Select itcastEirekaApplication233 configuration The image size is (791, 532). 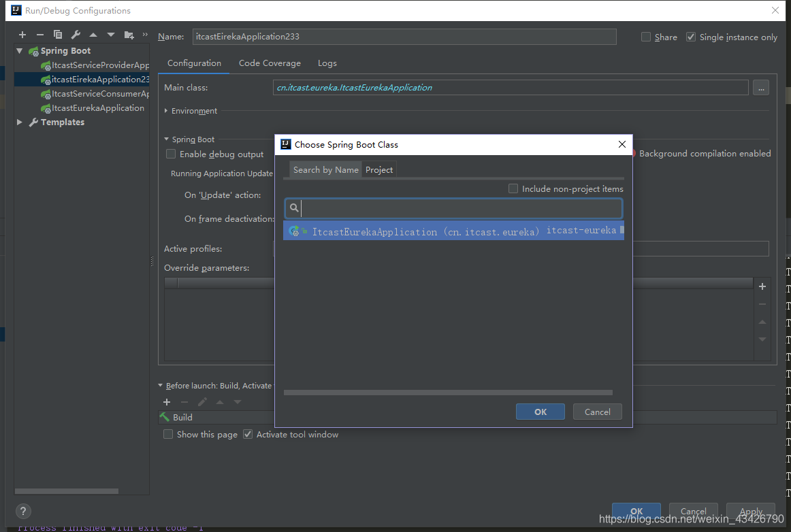(95, 79)
